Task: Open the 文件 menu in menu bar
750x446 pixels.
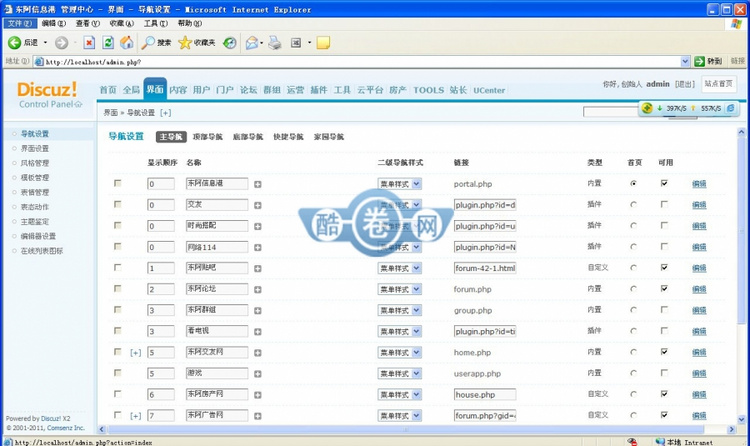Action: [x=19, y=23]
